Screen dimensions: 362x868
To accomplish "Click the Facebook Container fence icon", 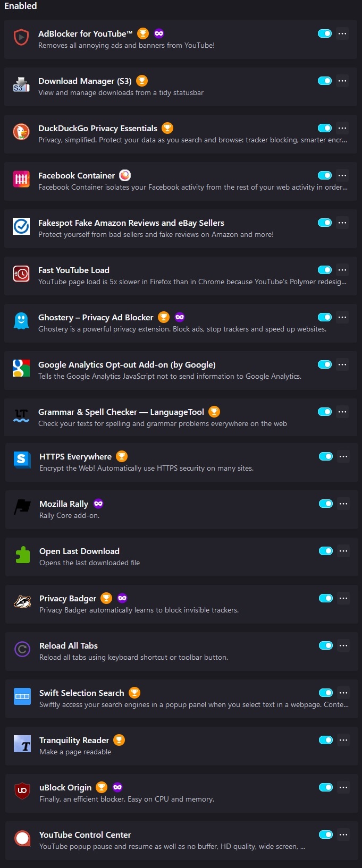I will (x=21, y=180).
